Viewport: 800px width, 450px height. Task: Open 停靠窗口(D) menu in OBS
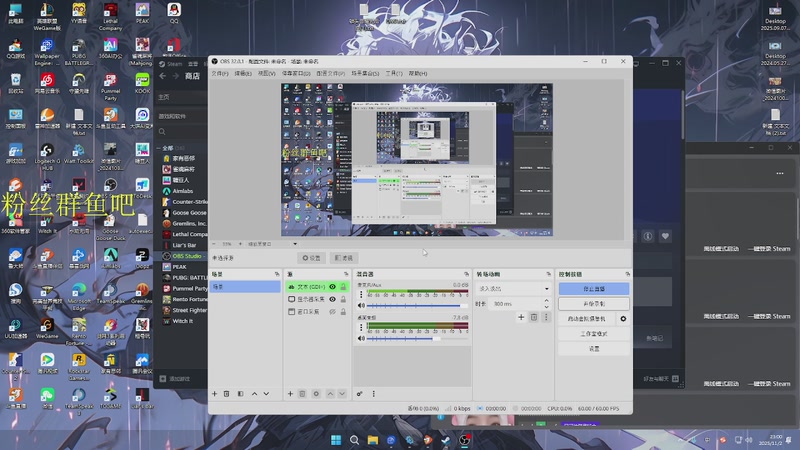tap(296, 73)
